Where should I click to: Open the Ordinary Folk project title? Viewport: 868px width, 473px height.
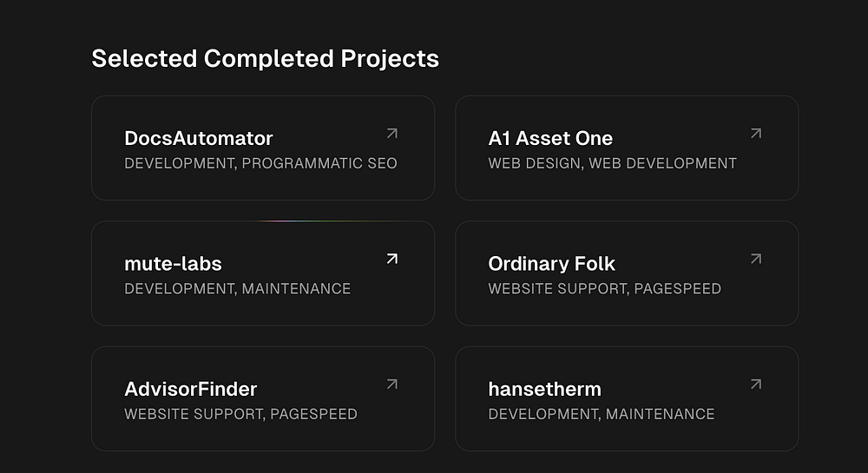pyautogui.click(x=552, y=263)
